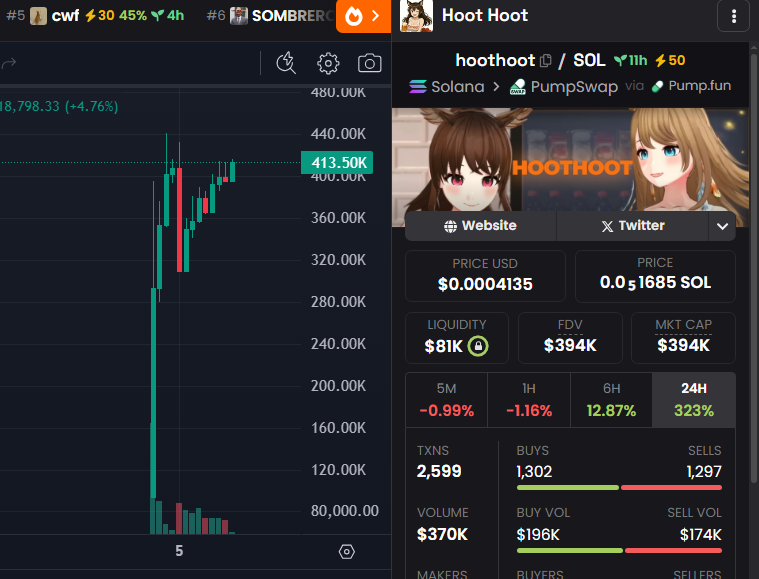The width and height of the screenshot is (759, 579).
Task: Select the 5M timeframe tab
Action: pyautogui.click(x=446, y=400)
